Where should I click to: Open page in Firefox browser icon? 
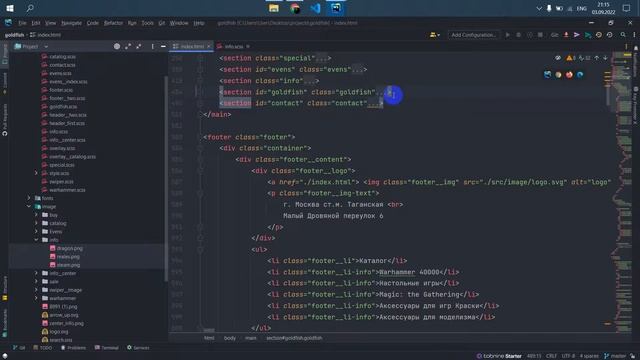tap(569, 75)
